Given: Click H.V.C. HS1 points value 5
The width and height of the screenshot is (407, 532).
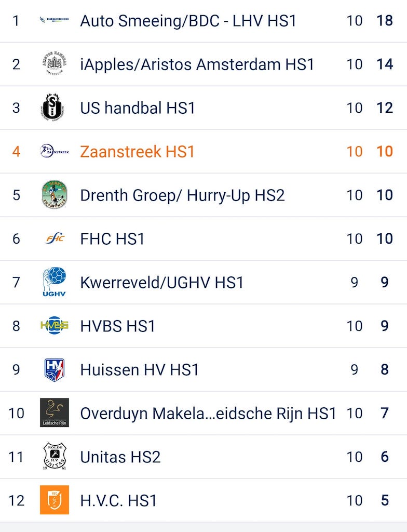Looking at the screenshot, I should click(x=385, y=500).
